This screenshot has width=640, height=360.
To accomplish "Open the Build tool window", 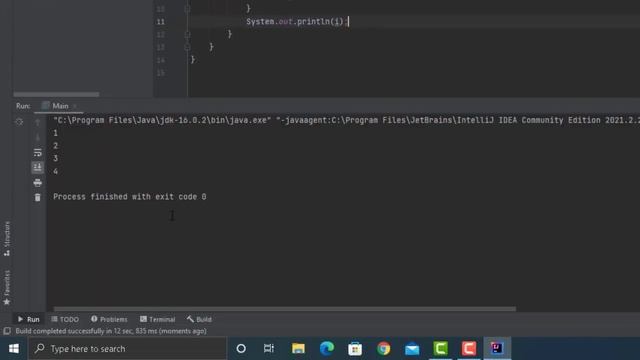I will click(199, 319).
